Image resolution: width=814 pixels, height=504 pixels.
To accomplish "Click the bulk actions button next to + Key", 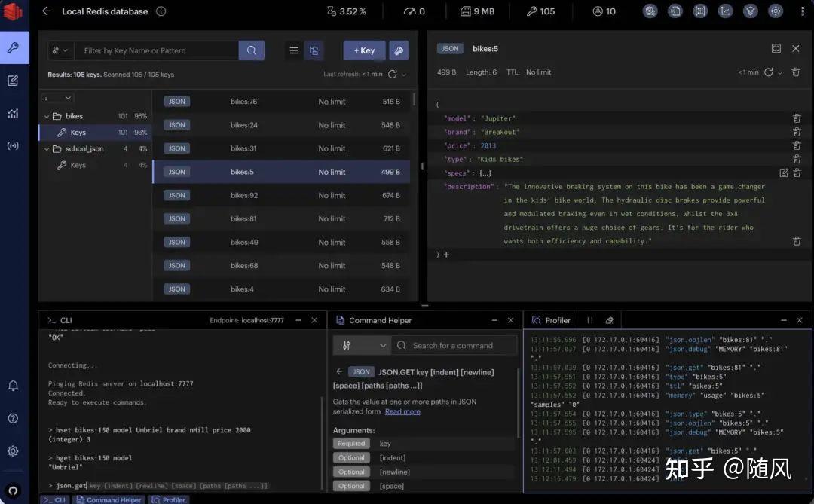I will 399,50.
